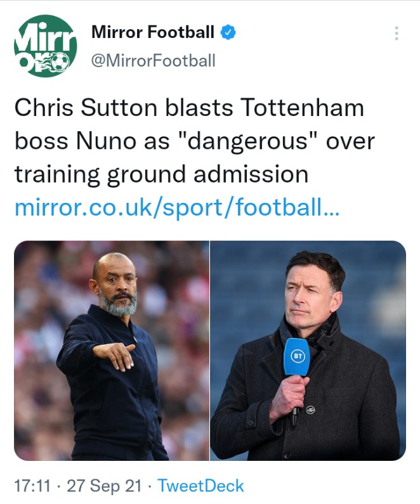
Task: Click the football graphic in Mirror logo
Action: click(x=61, y=62)
